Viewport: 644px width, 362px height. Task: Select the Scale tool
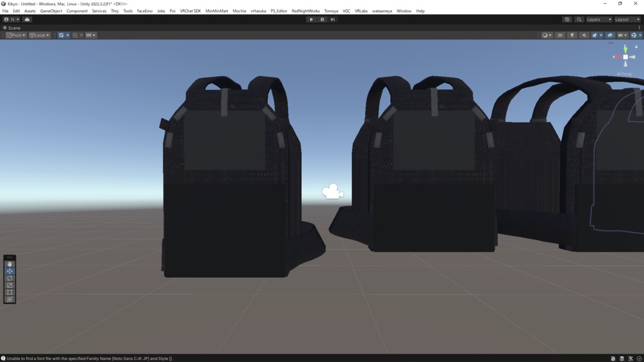9,285
